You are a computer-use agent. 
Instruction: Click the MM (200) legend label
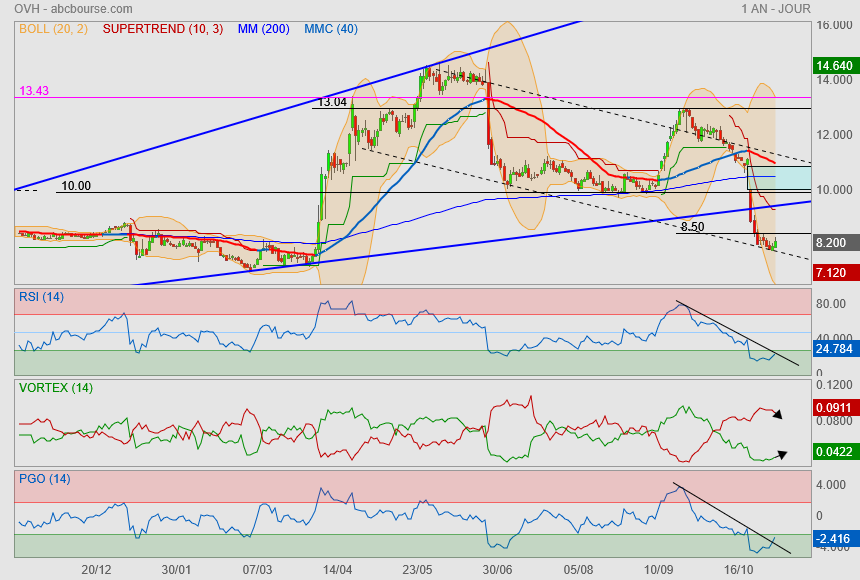click(x=263, y=30)
